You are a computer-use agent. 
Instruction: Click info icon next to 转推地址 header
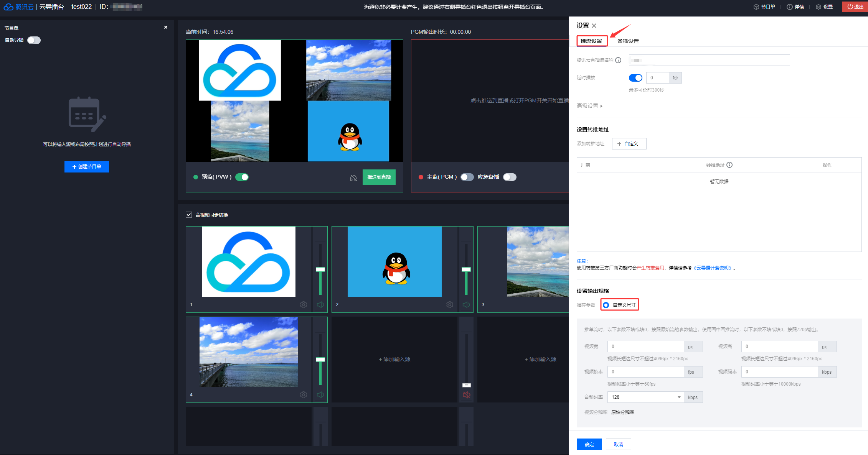tap(729, 165)
